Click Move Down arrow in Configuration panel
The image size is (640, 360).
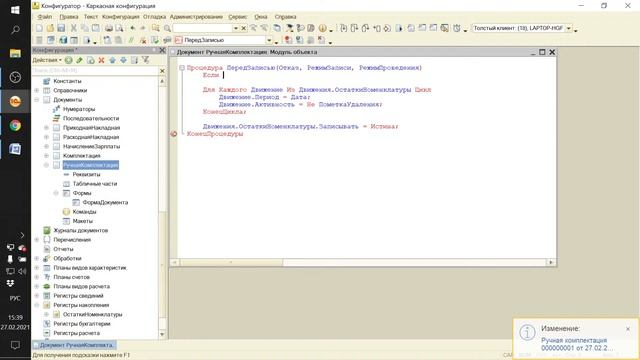click(123, 60)
